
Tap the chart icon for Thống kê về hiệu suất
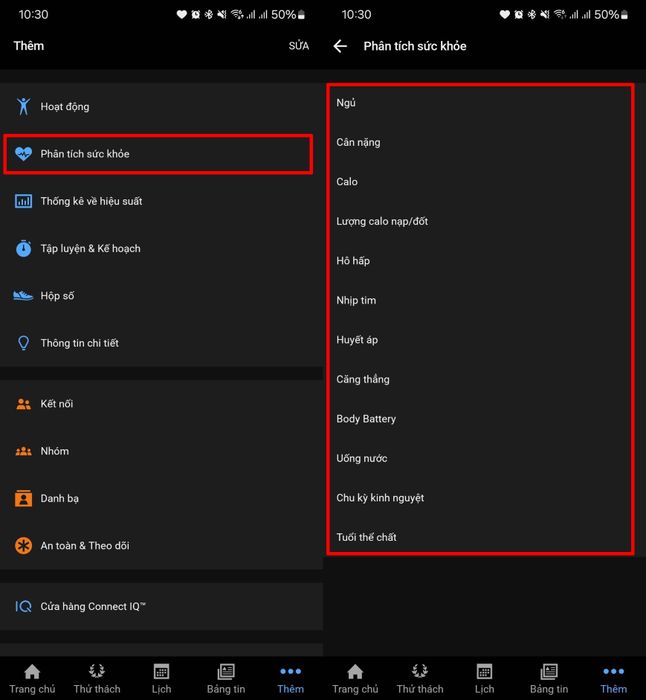(x=23, y=201)
